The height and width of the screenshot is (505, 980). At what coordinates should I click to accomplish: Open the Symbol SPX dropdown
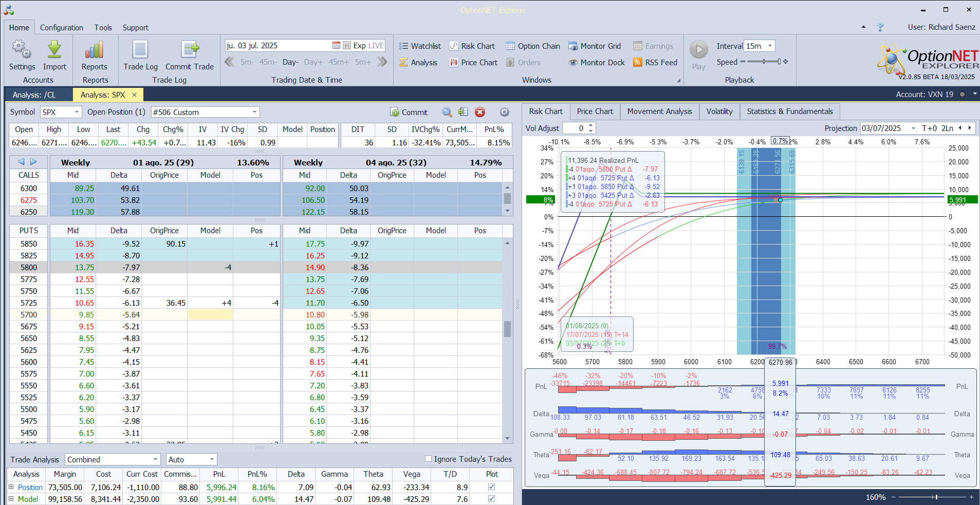pyautogui.click(x=77, y=112)
